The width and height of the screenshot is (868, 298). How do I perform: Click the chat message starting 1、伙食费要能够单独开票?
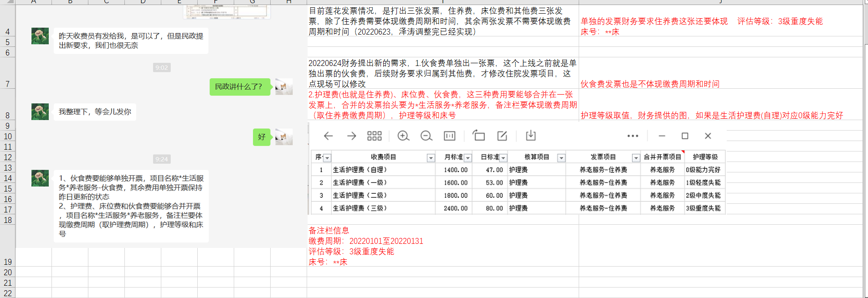[x=131, y=206]
